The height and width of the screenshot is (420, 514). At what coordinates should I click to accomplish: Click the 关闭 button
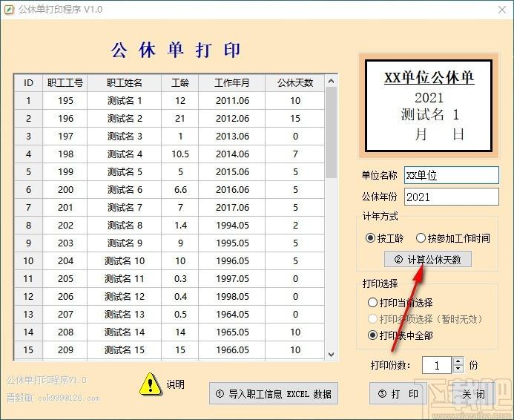click(x=473, y=393)
